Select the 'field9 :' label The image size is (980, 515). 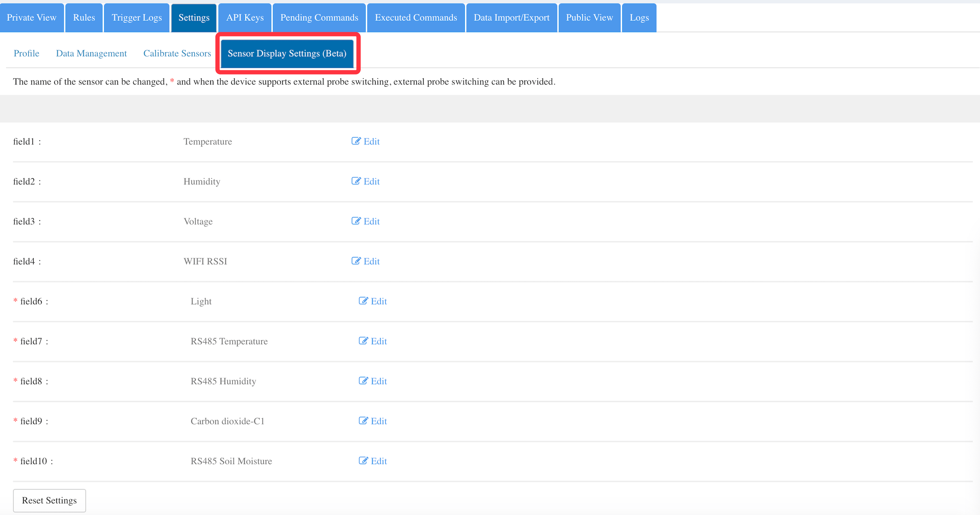(x=34, y=421)
